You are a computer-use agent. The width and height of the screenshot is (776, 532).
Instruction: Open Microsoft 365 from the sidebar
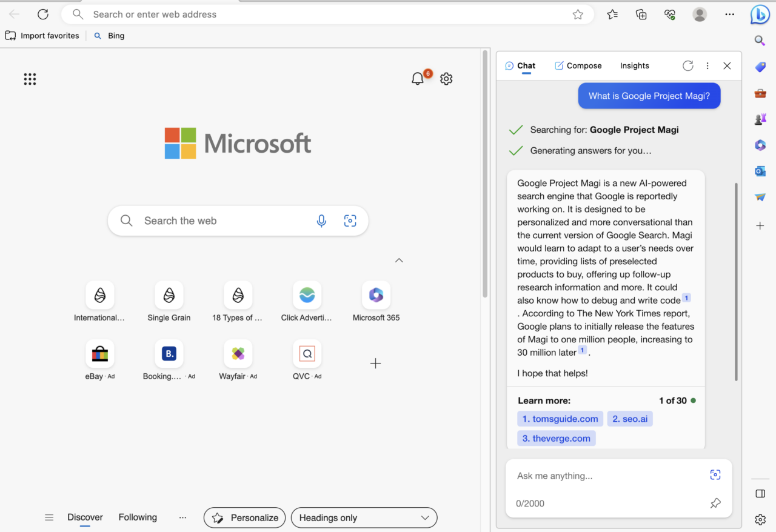(760, 145)
